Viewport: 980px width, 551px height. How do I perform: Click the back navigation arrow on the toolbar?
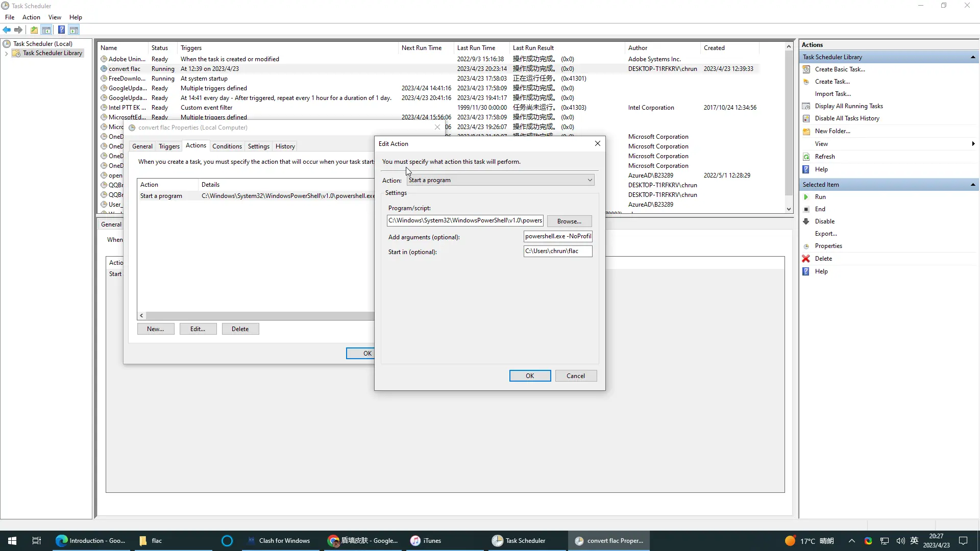click(7, 30)
